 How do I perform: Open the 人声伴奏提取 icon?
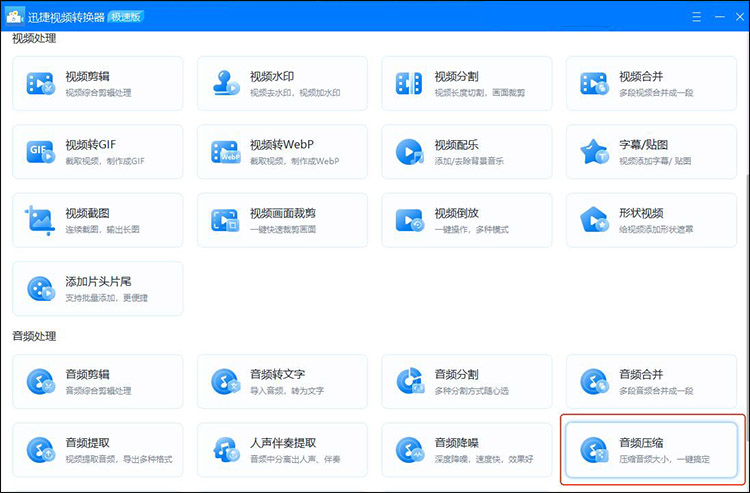coord(225,450)
